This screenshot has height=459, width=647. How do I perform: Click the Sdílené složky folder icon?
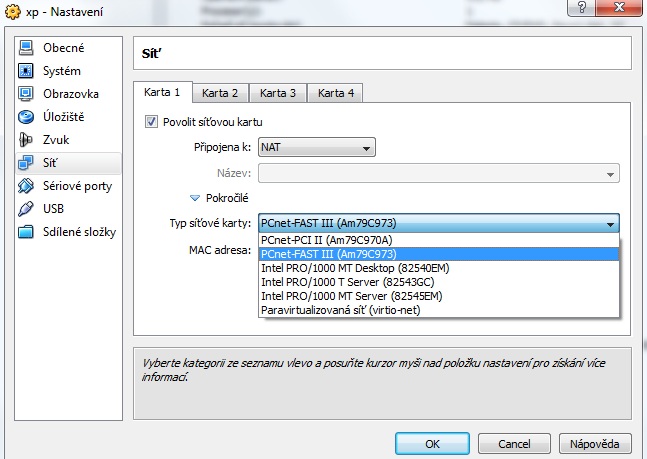[x=26, y=232]
